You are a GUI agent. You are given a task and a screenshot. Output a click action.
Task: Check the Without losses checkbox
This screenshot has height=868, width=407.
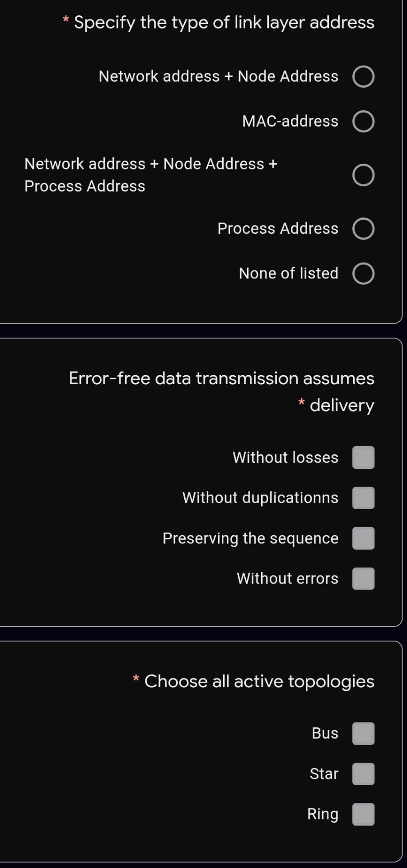coord(363,457)
